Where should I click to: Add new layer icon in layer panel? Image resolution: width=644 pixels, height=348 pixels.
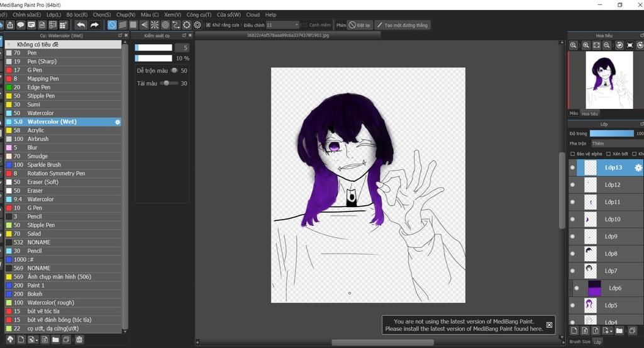coord(574,330)
